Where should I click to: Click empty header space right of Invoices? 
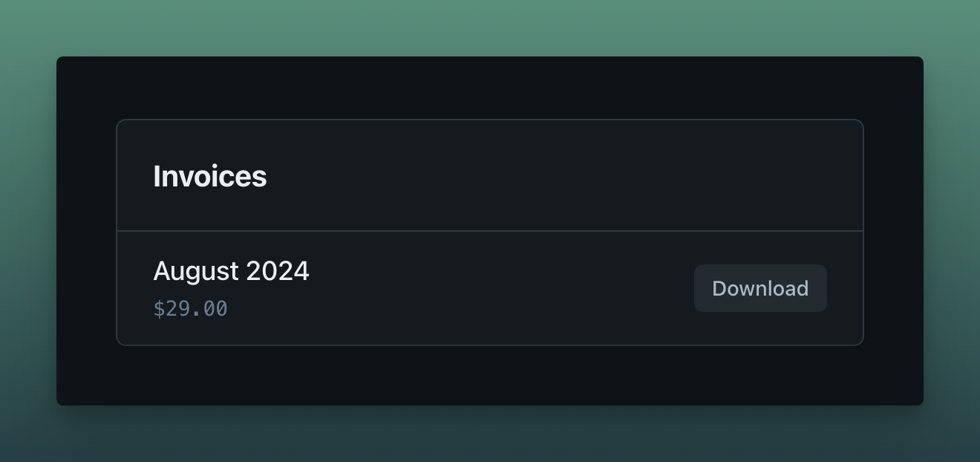click(564, 177)
